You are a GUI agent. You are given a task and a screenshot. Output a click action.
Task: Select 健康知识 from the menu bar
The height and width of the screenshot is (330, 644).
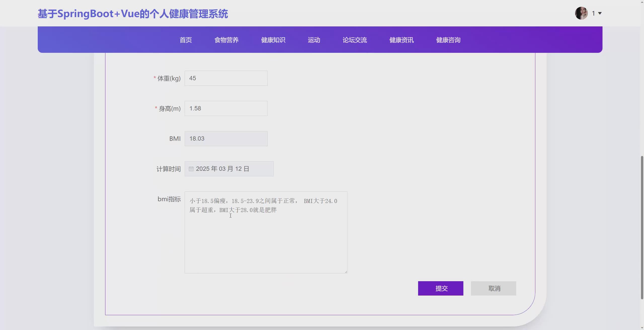[273, 40]
